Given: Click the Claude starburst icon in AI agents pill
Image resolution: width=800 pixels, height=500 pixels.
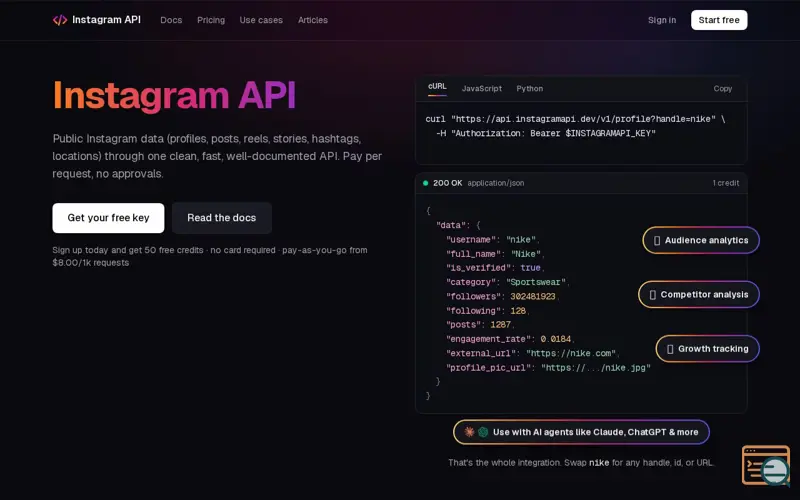Looking at the screenshot, I should point(469,432).
